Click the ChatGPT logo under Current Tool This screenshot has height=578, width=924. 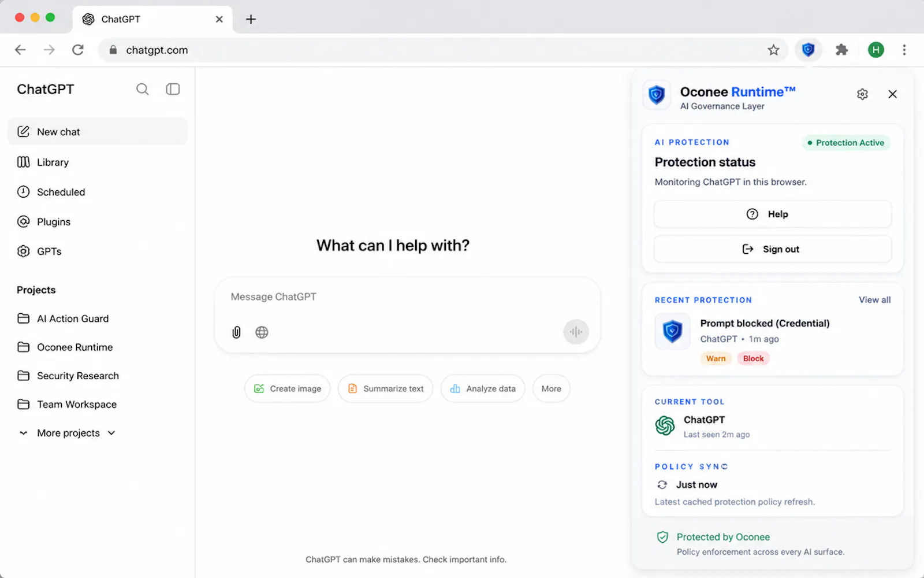click(665, 426)
